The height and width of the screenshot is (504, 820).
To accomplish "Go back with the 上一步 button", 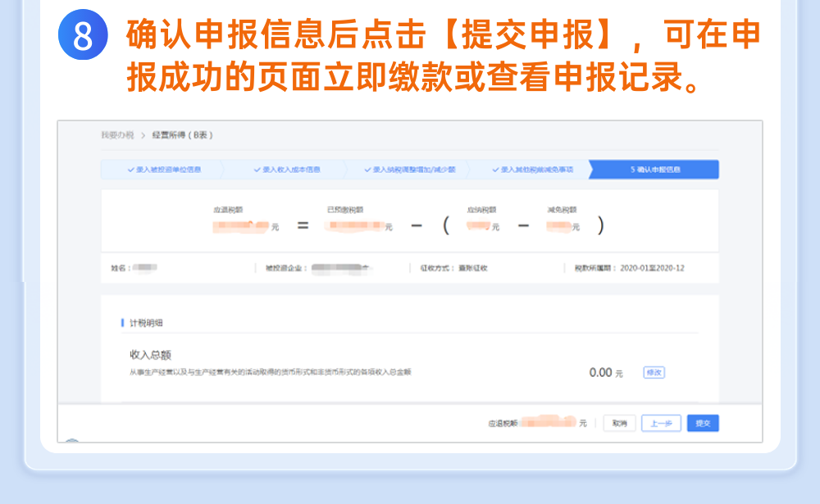I will tap(661, 423).
